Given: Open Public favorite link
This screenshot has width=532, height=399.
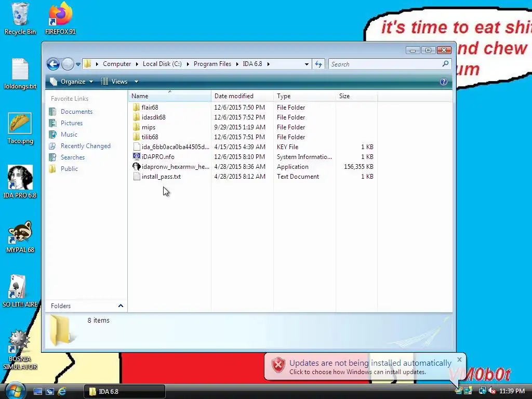Looking at the screenshot, I should click(63, 169).
